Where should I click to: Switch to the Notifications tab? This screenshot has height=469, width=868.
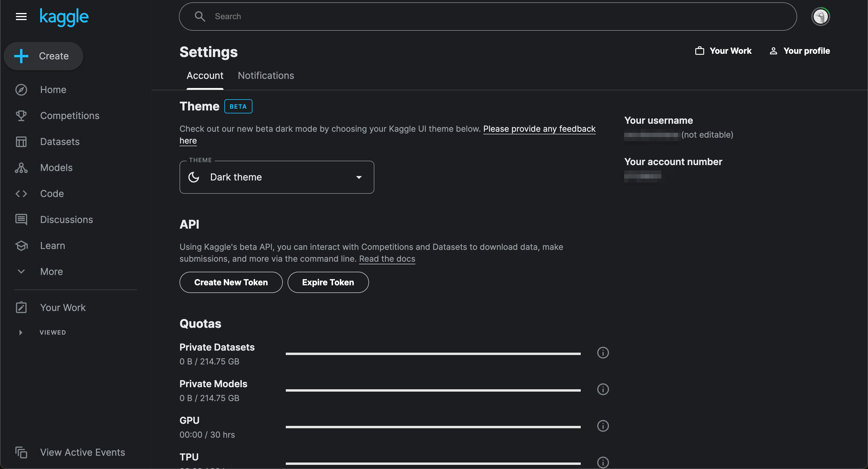click(265, 76)
